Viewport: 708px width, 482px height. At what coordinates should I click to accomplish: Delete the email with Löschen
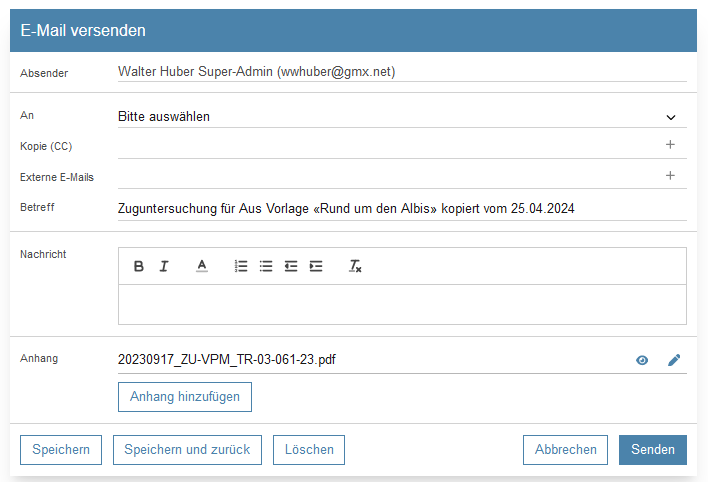(309, 450)
